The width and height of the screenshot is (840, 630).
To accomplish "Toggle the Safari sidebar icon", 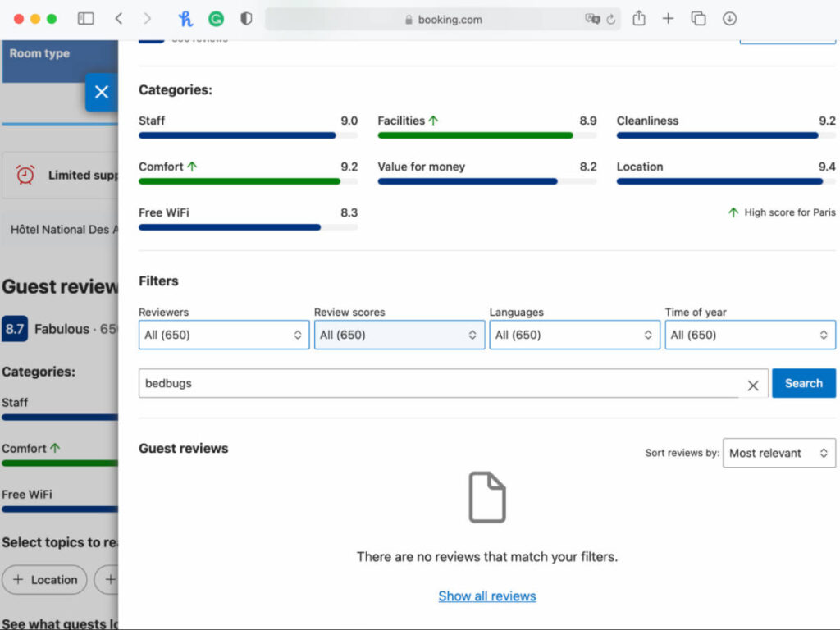I will point(85,19).
